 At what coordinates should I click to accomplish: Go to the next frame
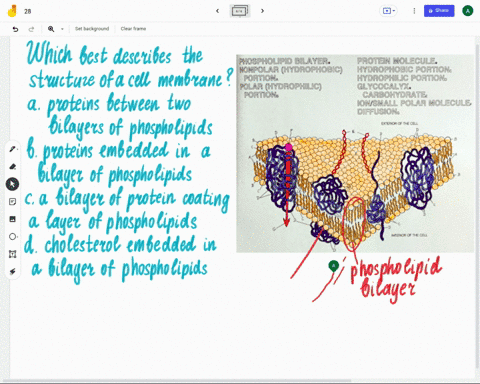click(262, 11)
